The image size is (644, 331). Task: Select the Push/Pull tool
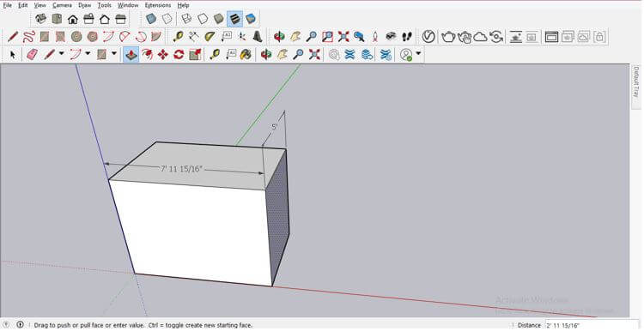tap(131, 54)
